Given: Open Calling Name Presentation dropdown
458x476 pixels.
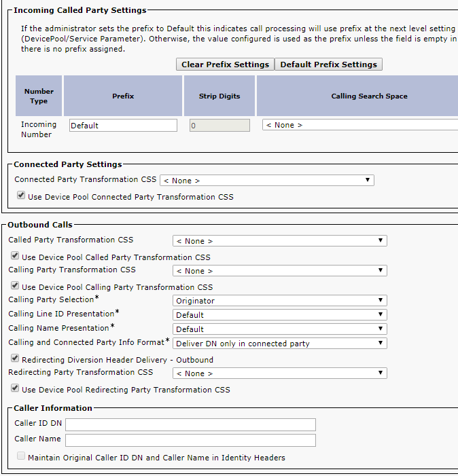Looking at the screenshot, I should point(280,329).
